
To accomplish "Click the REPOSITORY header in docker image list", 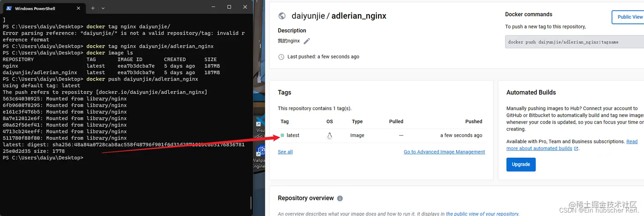I will pyautogui.click(x=18, y=59).
